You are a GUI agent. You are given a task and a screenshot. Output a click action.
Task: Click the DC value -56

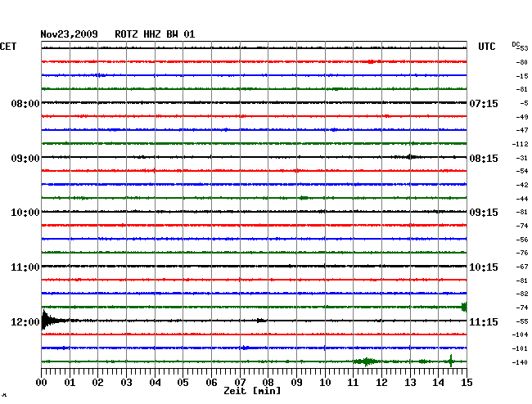[522, 240]
